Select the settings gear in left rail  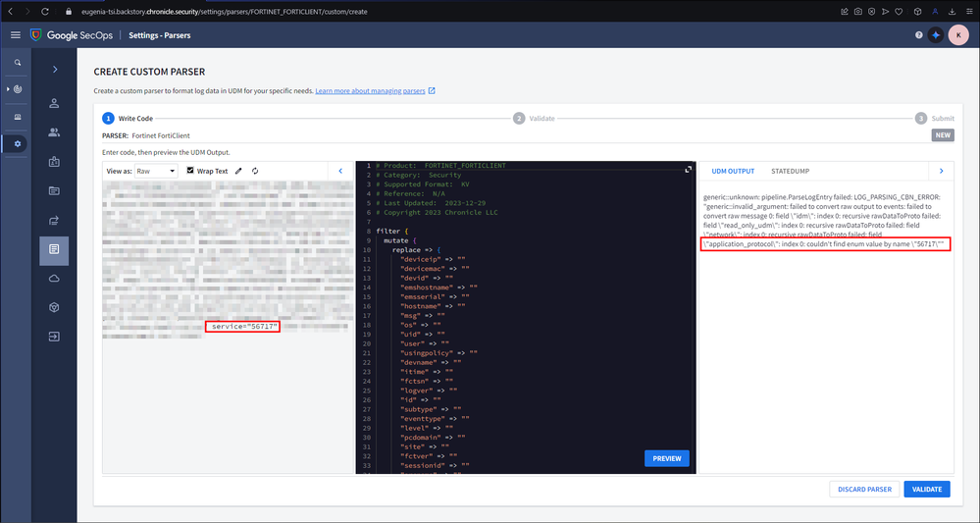pos(18,143)
